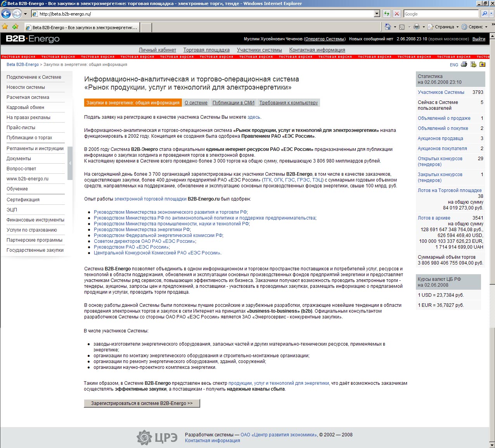Expand the address bar history dropdown
The width and height of the screenshot is (495, 448).
point(377,14)
